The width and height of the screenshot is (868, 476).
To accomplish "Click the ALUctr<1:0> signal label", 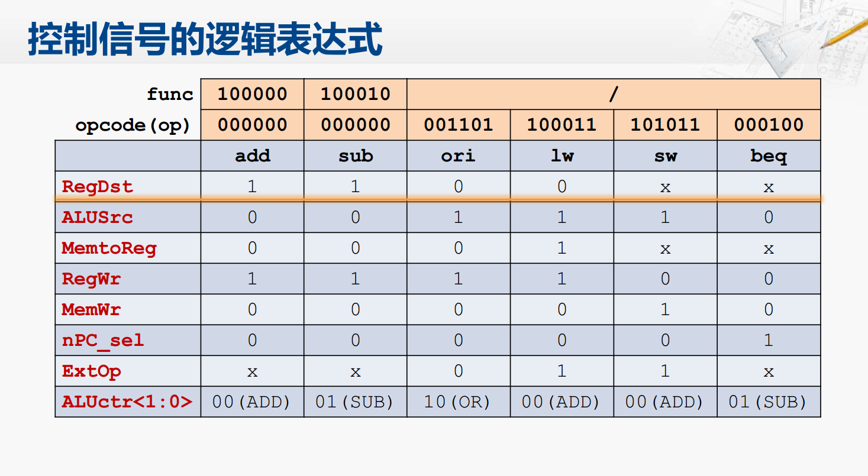I will (x=127, y=402).
